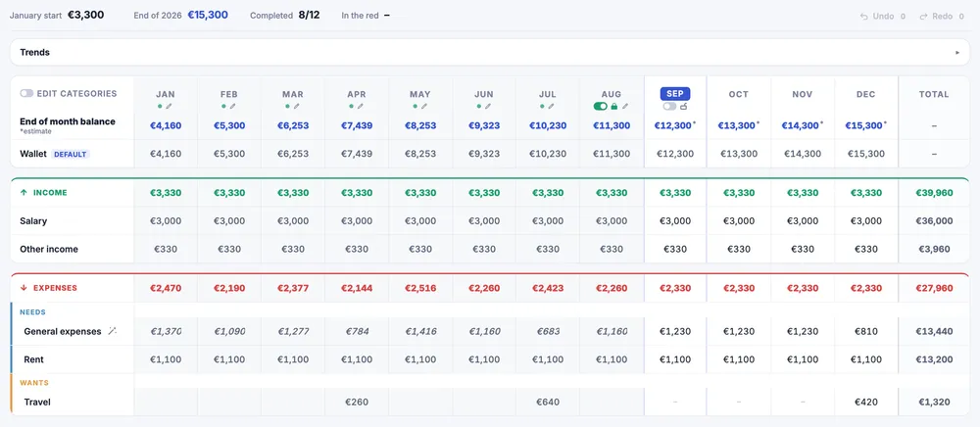Click the pencil edit icon under JAN
The width and height of the screenshot is (980, 427).
[169, 106]
